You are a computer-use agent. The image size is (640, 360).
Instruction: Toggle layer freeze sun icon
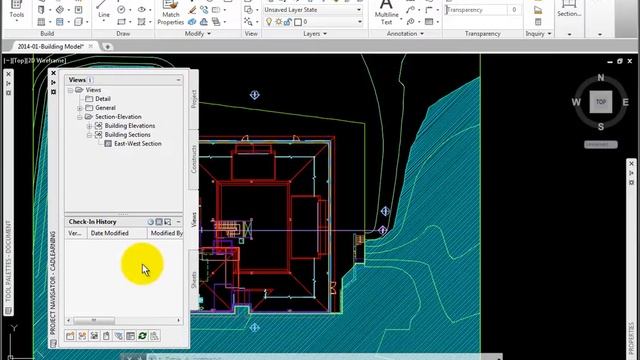(x=278, y=22)
